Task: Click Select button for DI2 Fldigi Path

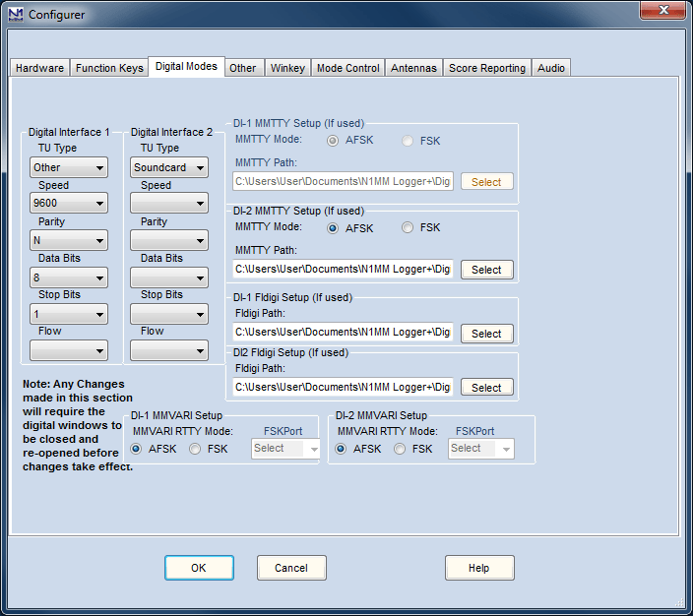Action: [x=486, y=387]
